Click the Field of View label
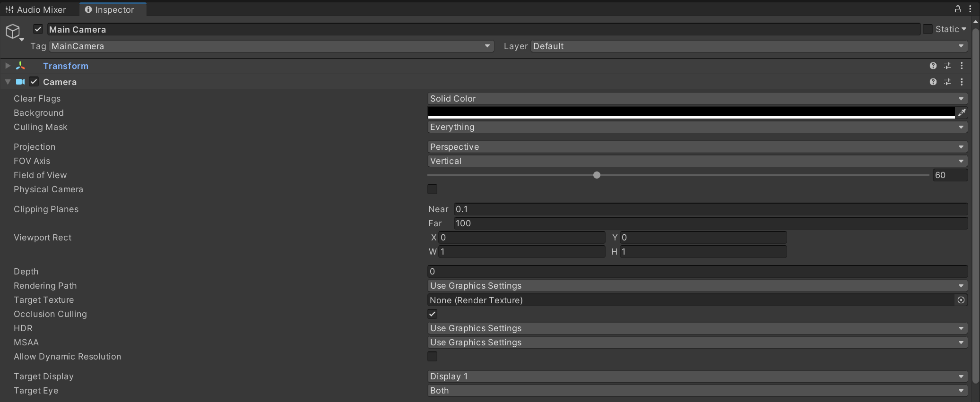 [x=40, y=175]
